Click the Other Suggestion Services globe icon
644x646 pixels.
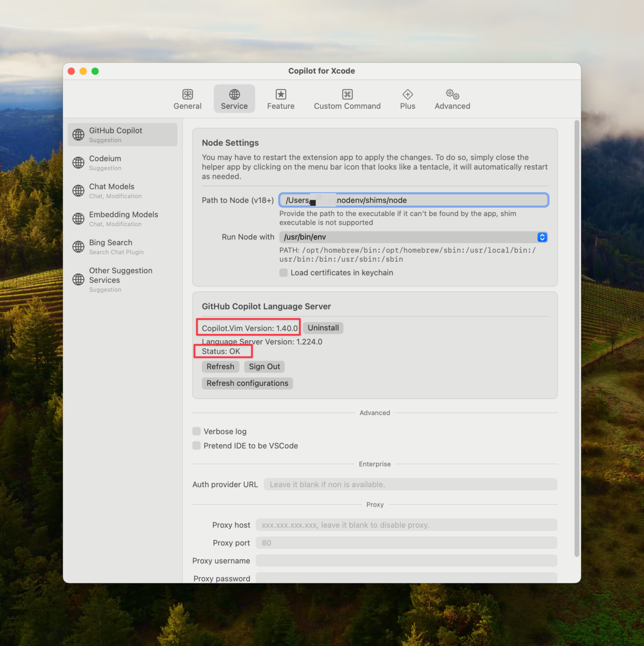coord(79,279)
